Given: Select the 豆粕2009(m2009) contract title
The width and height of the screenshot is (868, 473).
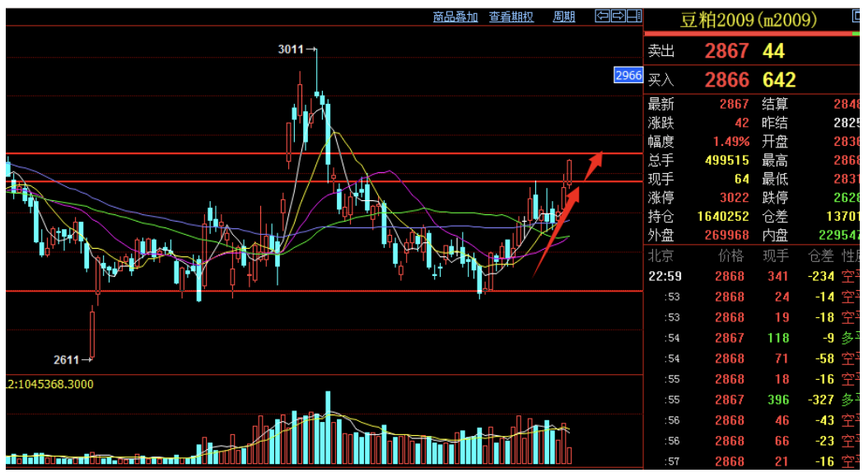Looking at the screenshot, I should coord(748,19).
